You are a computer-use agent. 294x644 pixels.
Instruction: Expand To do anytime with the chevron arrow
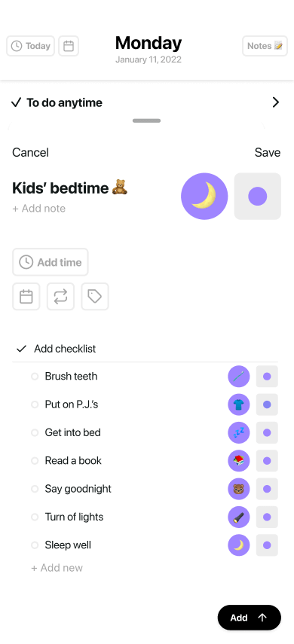pyautogui.click(x=275, y=102)
